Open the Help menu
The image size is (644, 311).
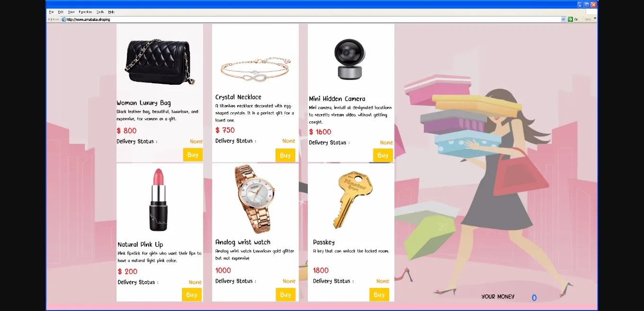tap(111, 12)
